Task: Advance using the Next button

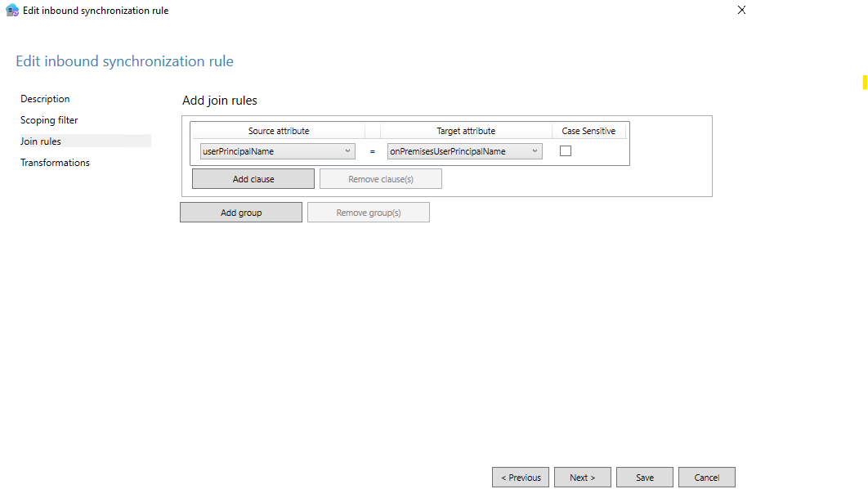Action: tap(582, 477)
